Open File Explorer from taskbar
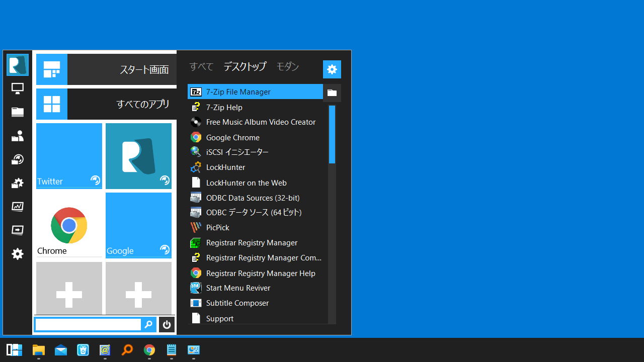This screenshot has width=644, height=362. click(39, 350)
